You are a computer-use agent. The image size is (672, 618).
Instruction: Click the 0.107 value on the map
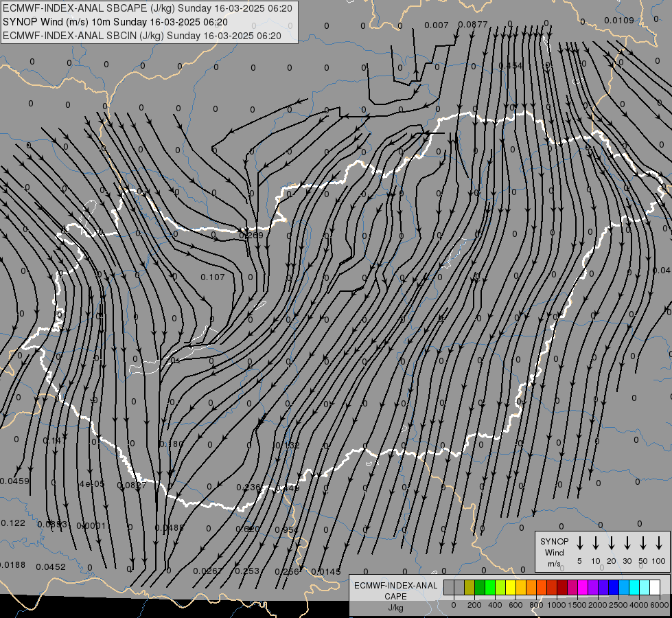click(213, 277)
